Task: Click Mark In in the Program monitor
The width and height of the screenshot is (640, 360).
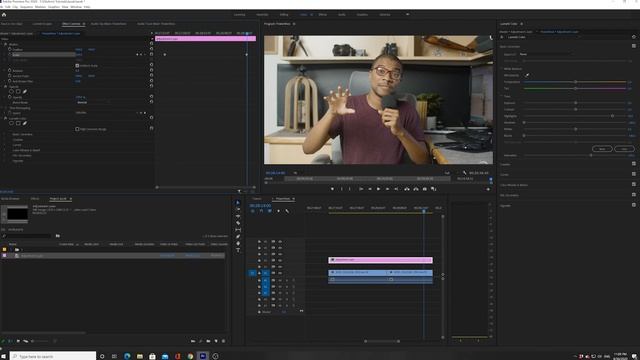Action: 342,189
